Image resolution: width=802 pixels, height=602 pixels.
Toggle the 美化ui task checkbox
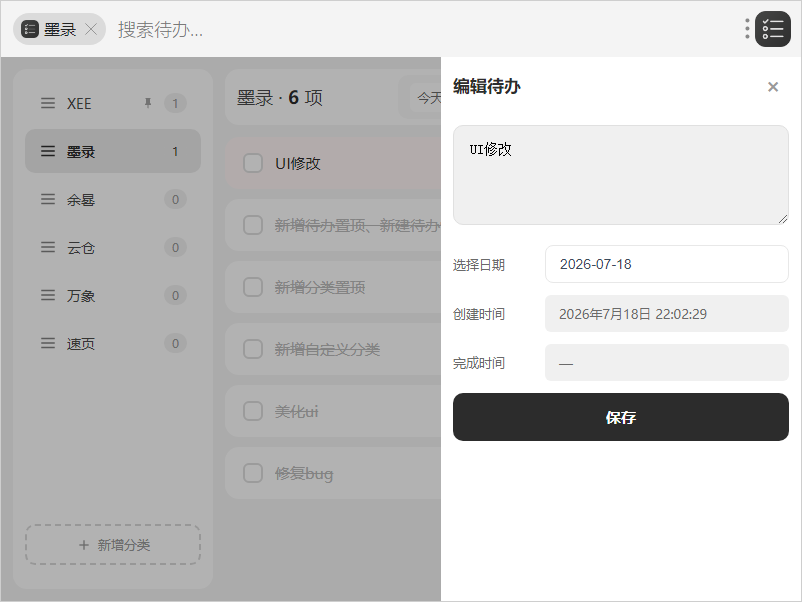253,411
